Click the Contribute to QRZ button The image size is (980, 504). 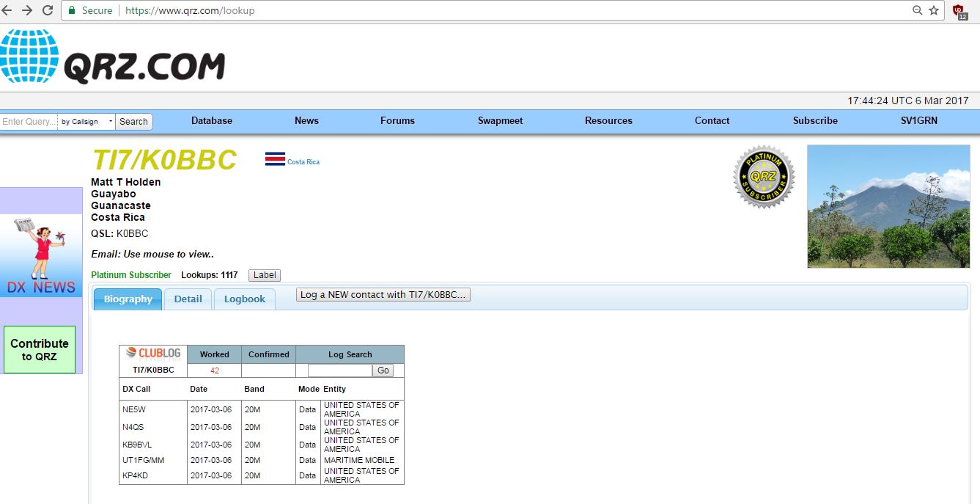[x=40, y=350]
